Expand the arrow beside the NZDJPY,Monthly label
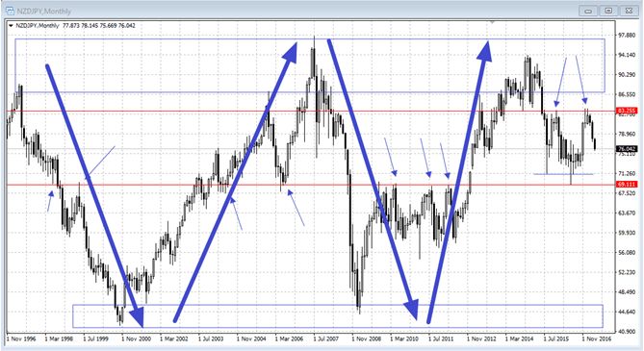644x351 pixels. click(x=11, y=26)
